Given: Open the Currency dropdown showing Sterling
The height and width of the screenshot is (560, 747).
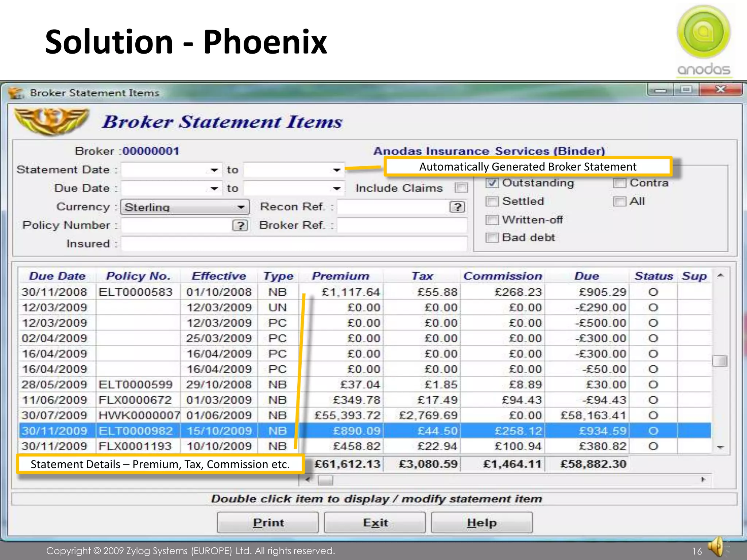Looking at the screenshot, I should click(185, 207).
